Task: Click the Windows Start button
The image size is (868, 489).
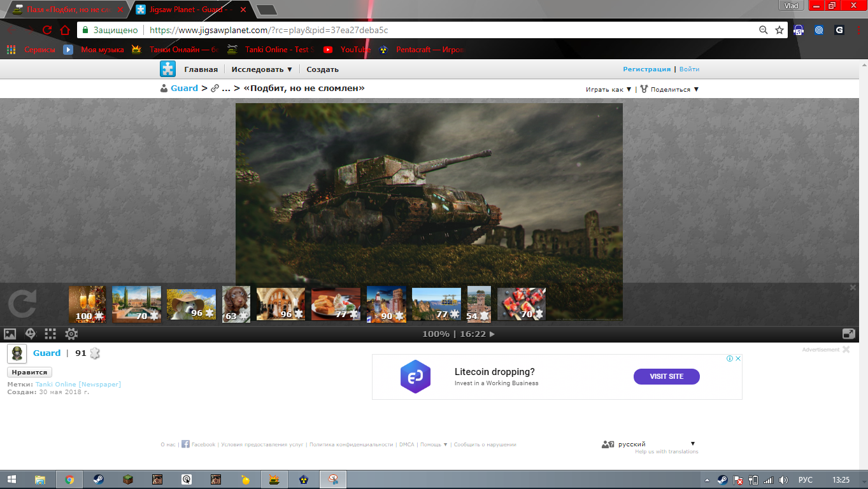Action: click(12, 479)
